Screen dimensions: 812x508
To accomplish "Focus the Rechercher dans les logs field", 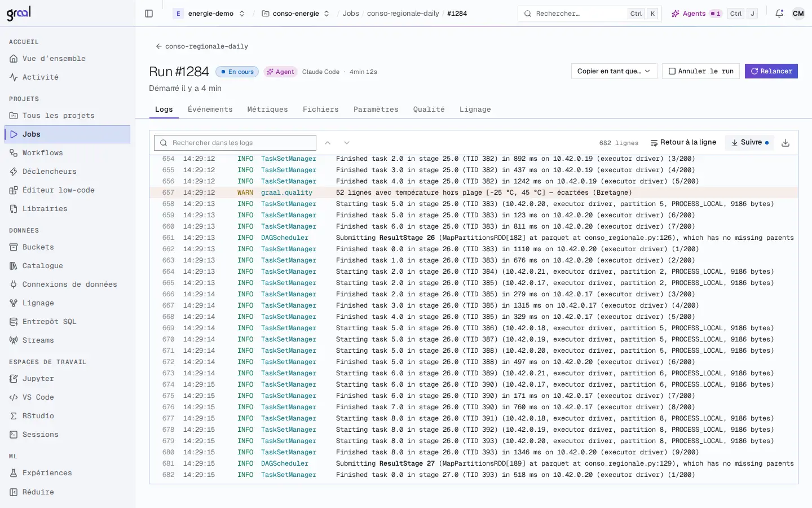I will click(235, 143).
